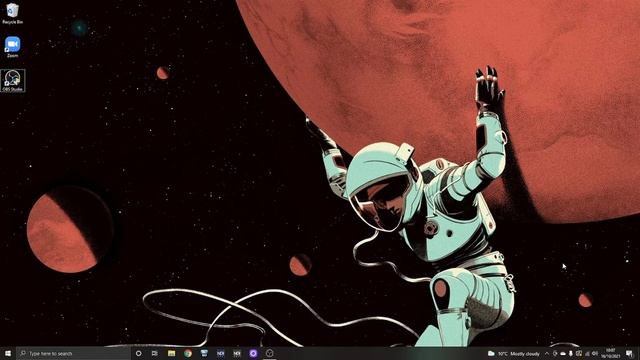Expand the hidden system tray icons chevron
The image size is (640, 360).
547,353
